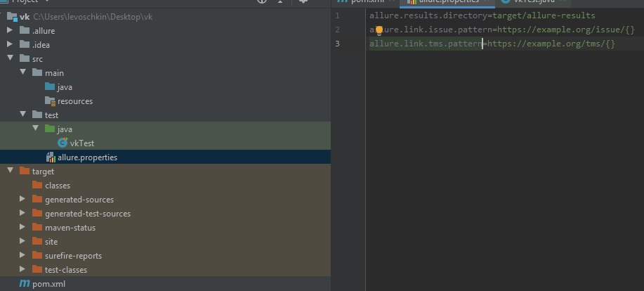
Task: Click the generated-sources folder icon
Action: coord(37,199)
